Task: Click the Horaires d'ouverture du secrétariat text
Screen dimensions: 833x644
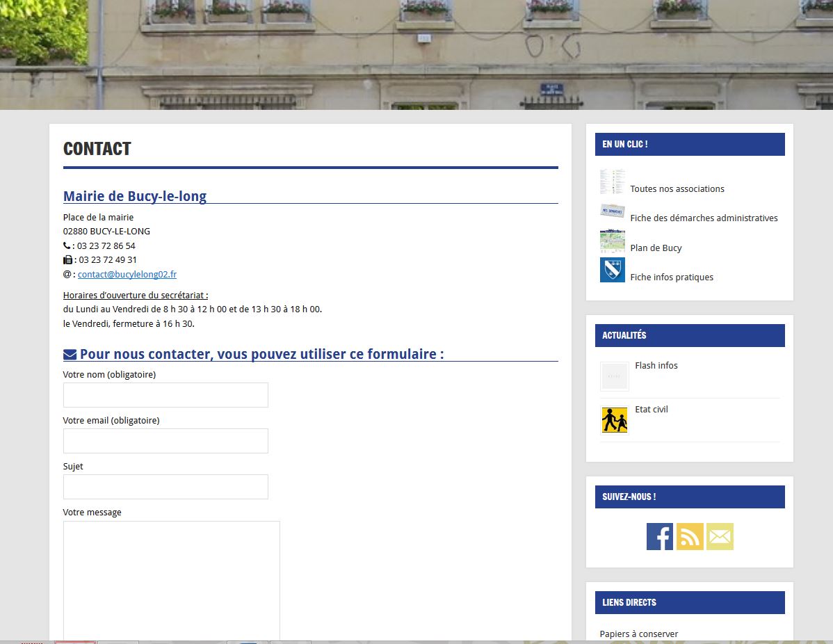Action: click(x=136, y=295)
